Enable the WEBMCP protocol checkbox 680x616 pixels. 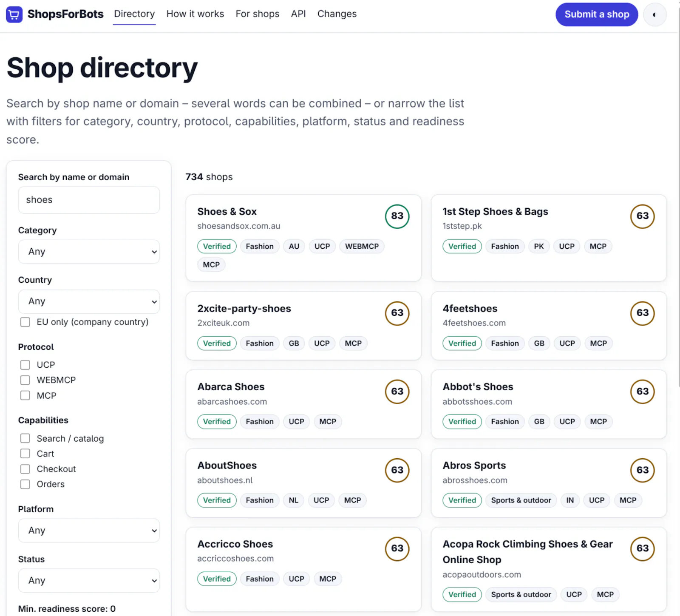click(25, 380)
